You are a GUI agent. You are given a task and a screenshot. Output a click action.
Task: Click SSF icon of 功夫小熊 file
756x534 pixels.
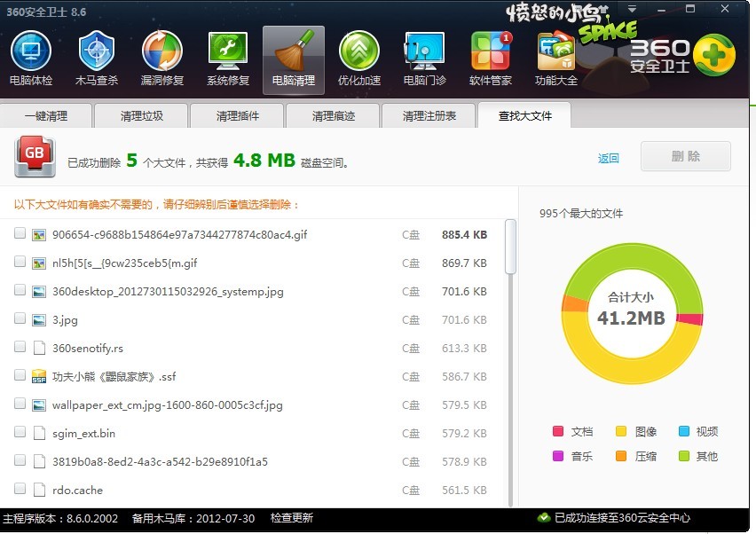click(x=38, y=376)
